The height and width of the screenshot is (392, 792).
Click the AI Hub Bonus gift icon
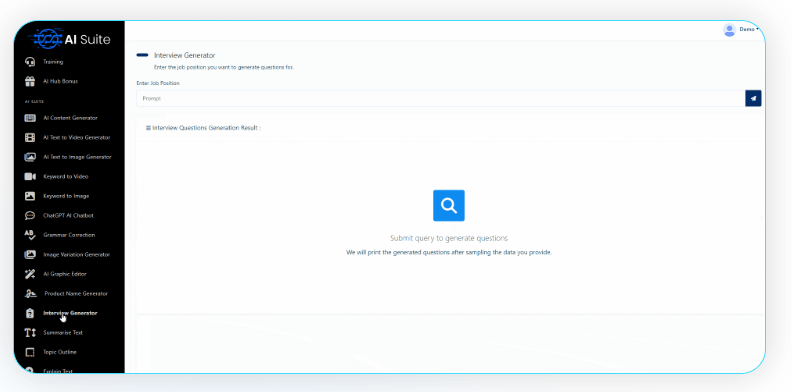coord(30,81)
